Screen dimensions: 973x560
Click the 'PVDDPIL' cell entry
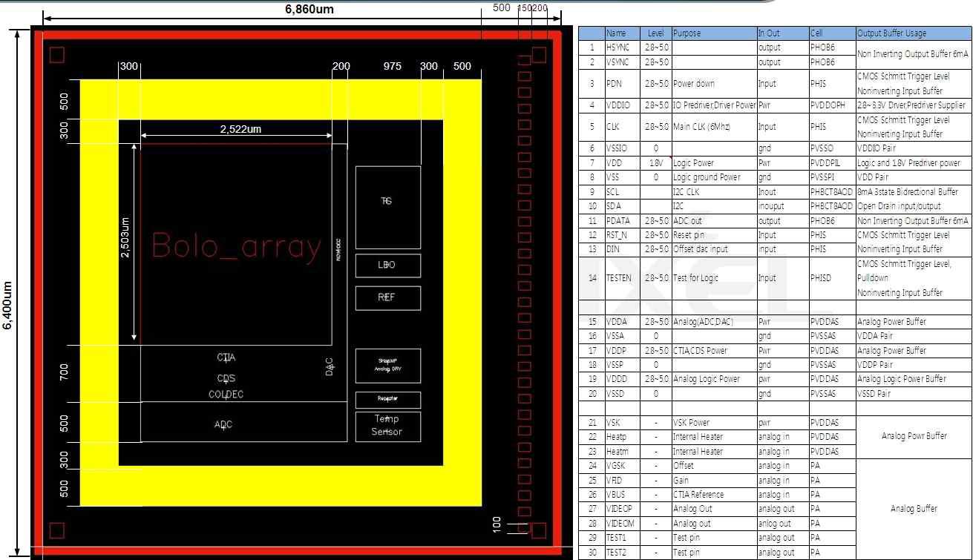tap(833, 163)
